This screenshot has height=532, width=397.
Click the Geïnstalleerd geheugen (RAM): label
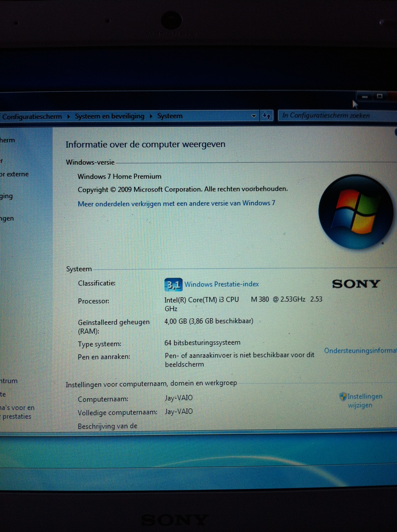(x=114, y=327)
